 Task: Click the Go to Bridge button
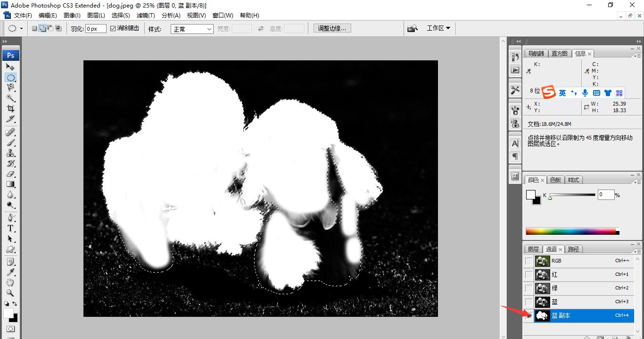point(412,28)
